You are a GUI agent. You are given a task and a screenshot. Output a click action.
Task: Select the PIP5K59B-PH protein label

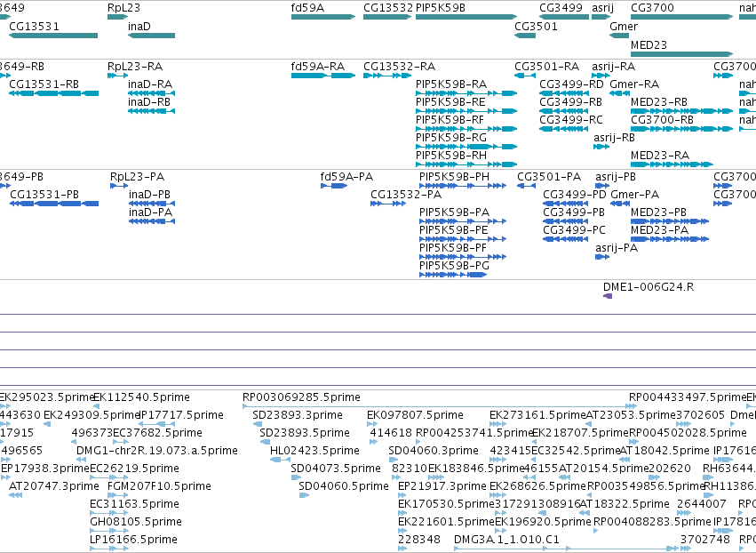(454, 177)
